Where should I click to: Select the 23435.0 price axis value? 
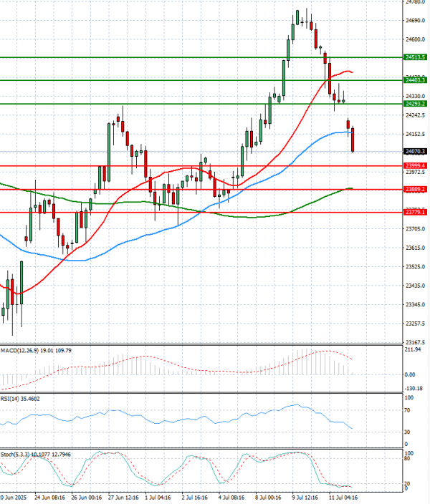pos(416,286)
